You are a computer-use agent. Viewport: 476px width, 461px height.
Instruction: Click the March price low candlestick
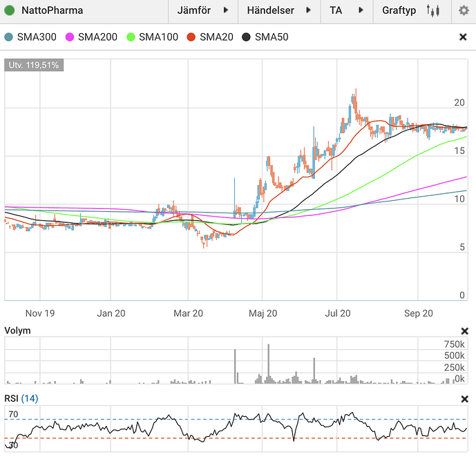[x=203, y=243]
